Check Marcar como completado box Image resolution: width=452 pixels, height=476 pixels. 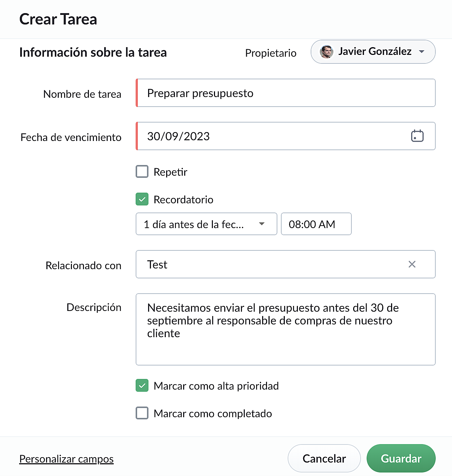click(x=142, y=413)
